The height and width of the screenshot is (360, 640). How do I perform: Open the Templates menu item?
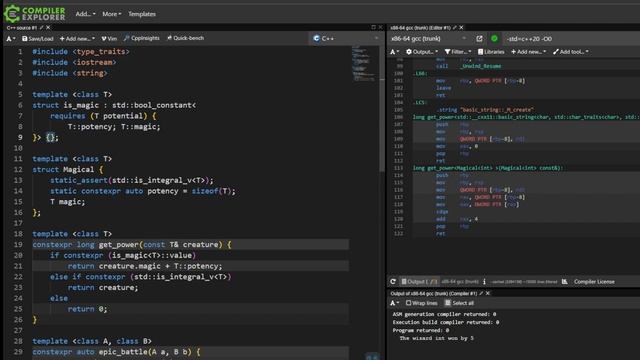[x=142, y=14]
